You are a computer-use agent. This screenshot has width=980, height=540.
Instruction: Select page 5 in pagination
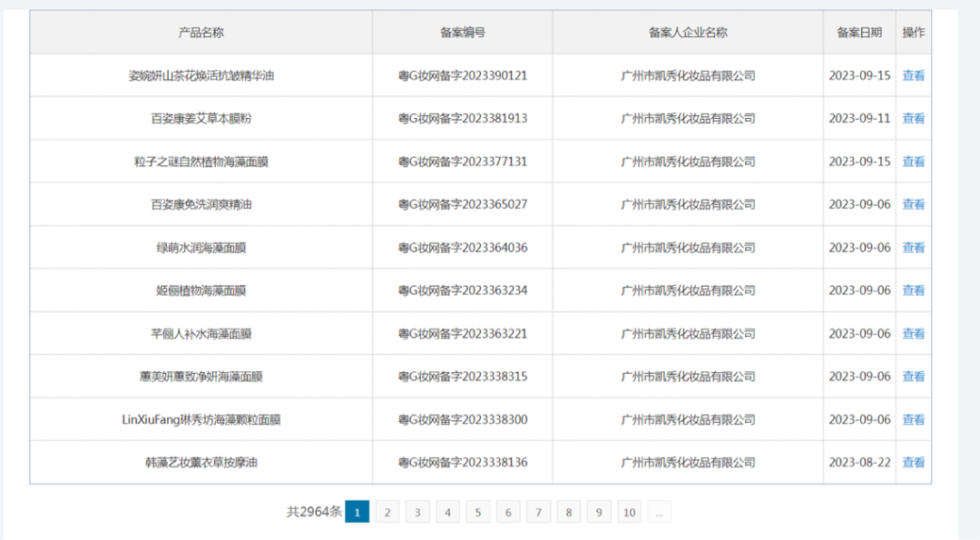point(478,511)
